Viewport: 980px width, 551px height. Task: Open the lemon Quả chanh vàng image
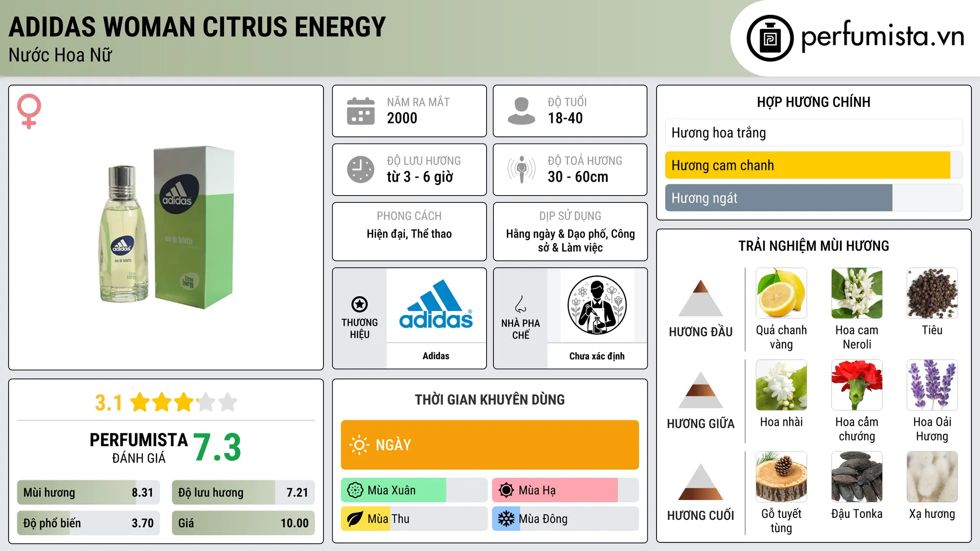[781, 293]
